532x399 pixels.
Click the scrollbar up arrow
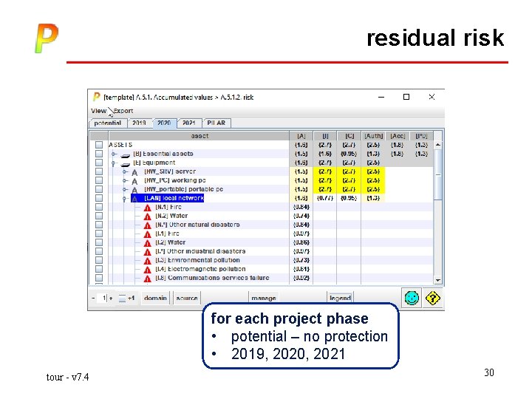pyautogui.click(x=438, y=145)
